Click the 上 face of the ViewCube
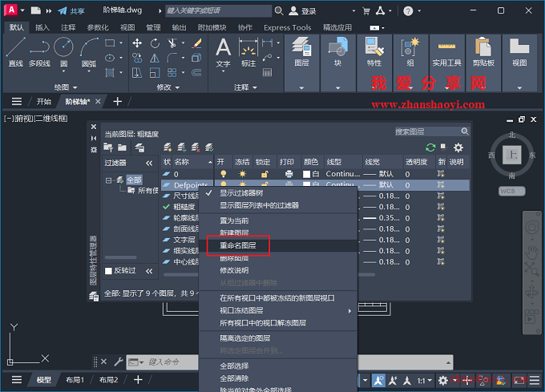This screenshot has height=392, width=545. 512,155
